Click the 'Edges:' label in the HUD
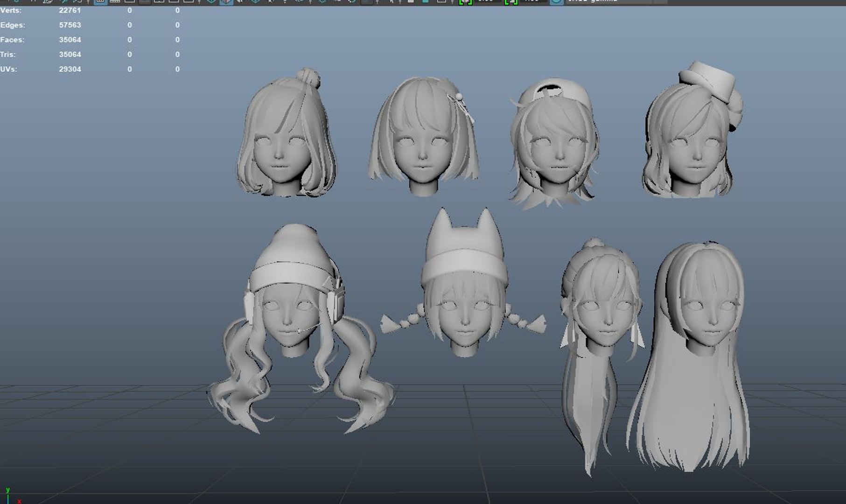Viewport: 846px width, 504px height. coord(13,25)
